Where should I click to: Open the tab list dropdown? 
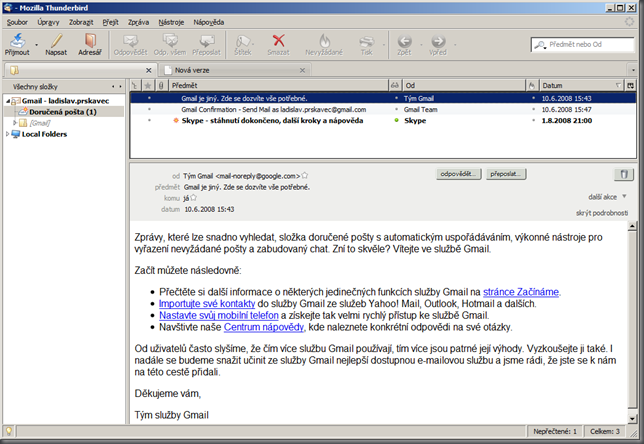tap(633, 70)
